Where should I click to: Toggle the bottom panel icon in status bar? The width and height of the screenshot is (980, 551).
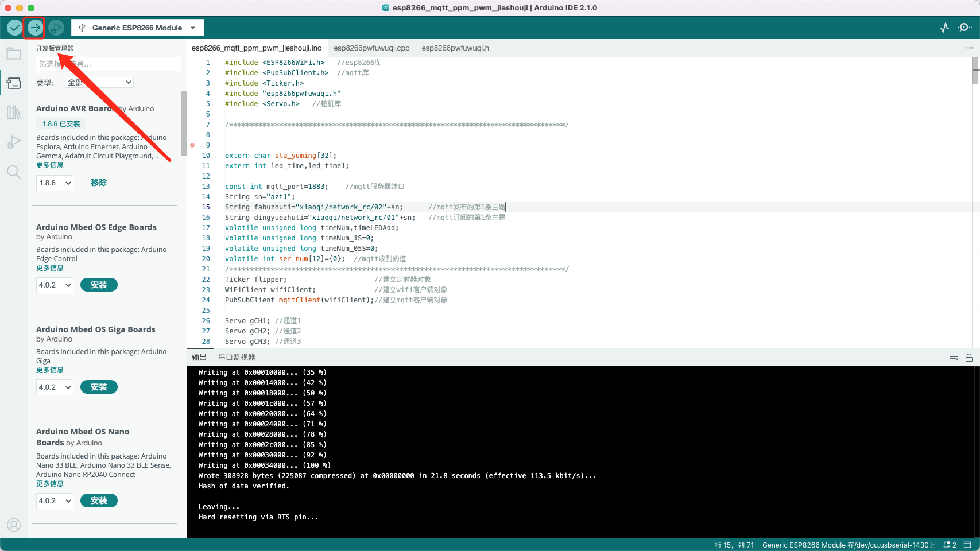pos(967,545)
